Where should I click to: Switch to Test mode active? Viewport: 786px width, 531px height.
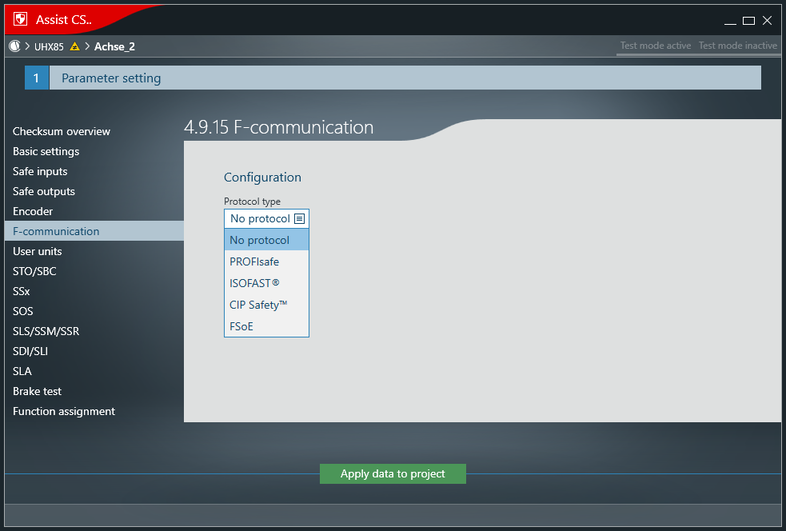coord(655,46)
